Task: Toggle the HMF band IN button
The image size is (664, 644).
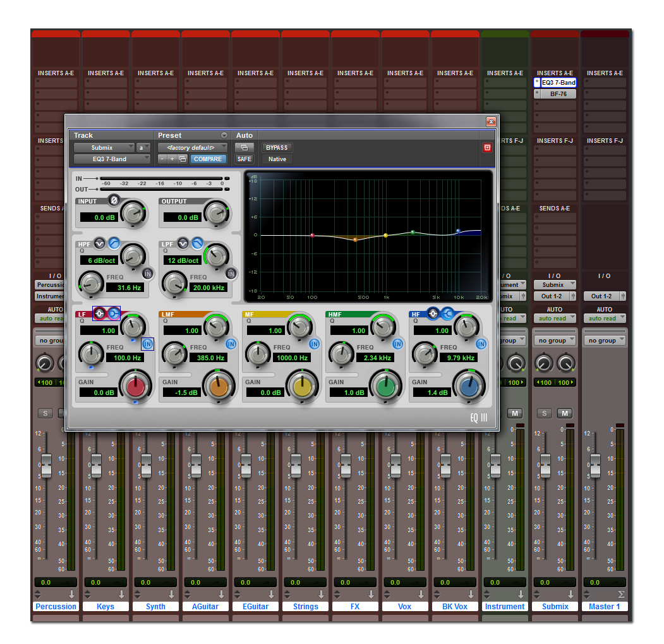Action: point(398,344)
